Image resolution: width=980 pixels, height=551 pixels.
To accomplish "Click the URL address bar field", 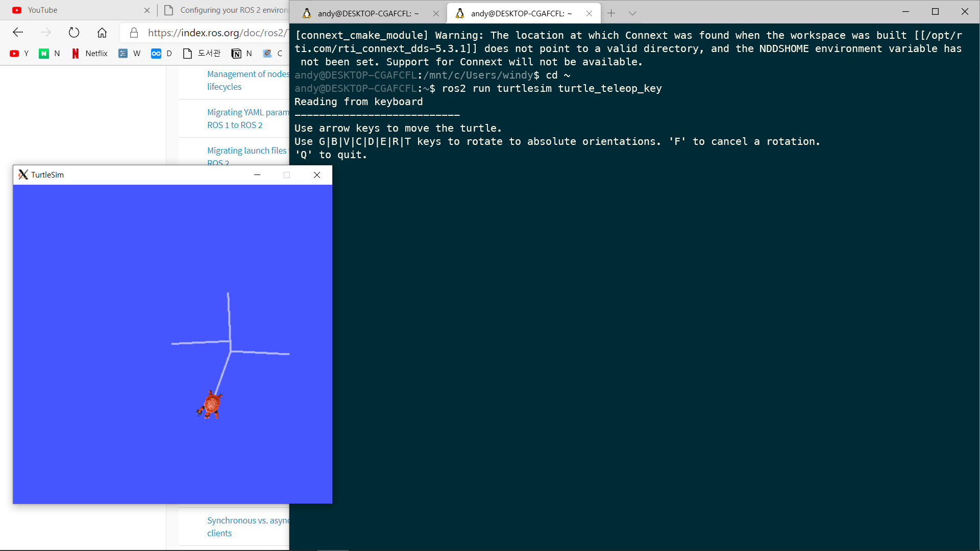I will (x=214, y=33).
